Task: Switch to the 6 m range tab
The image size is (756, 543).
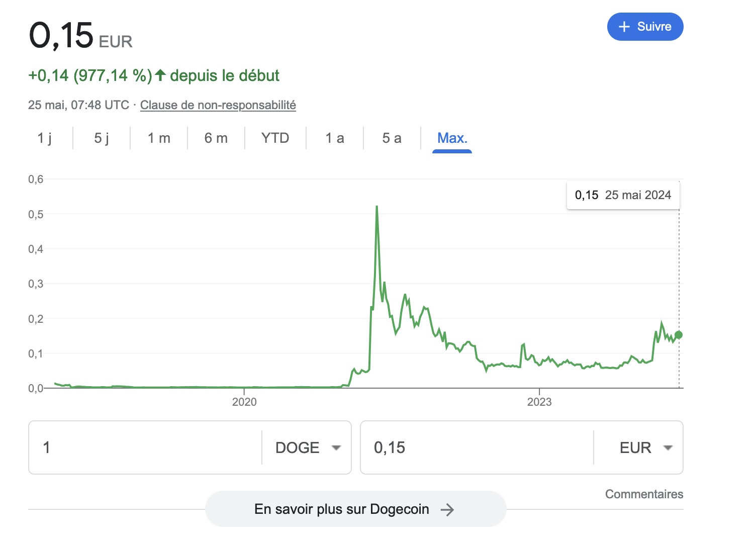Action: pyautogui.click(x=216, y=138)
